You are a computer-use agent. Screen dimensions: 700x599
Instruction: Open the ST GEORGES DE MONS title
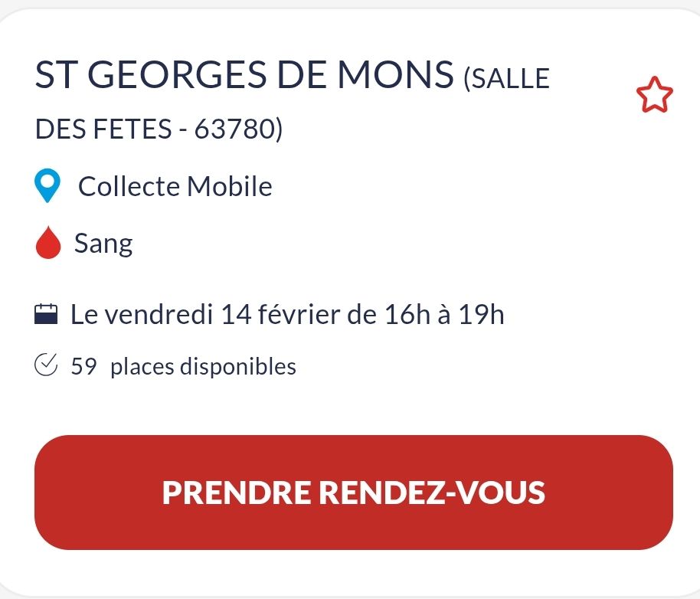click(x=244, y=75)
